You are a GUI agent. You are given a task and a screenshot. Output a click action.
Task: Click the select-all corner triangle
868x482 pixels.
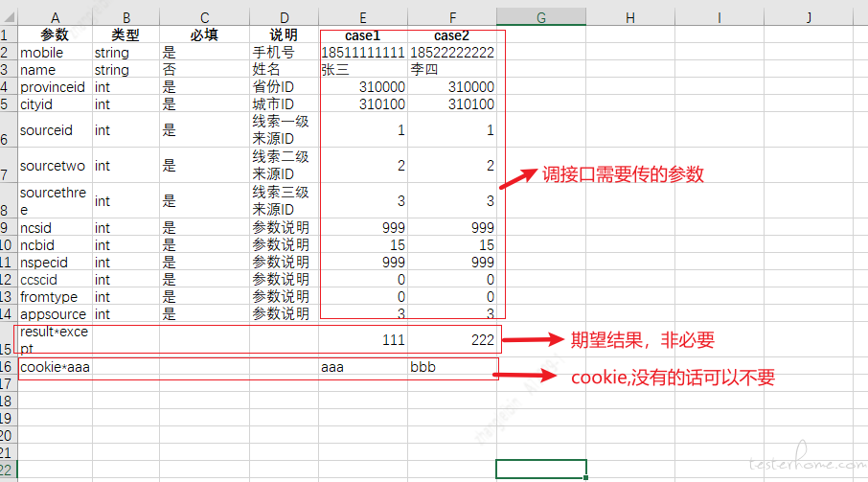pos(10,17)
